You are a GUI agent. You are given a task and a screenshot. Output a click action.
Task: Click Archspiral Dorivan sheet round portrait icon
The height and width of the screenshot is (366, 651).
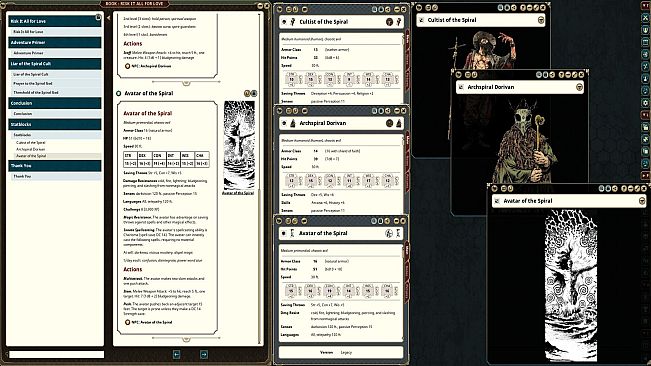pos(389,123)
